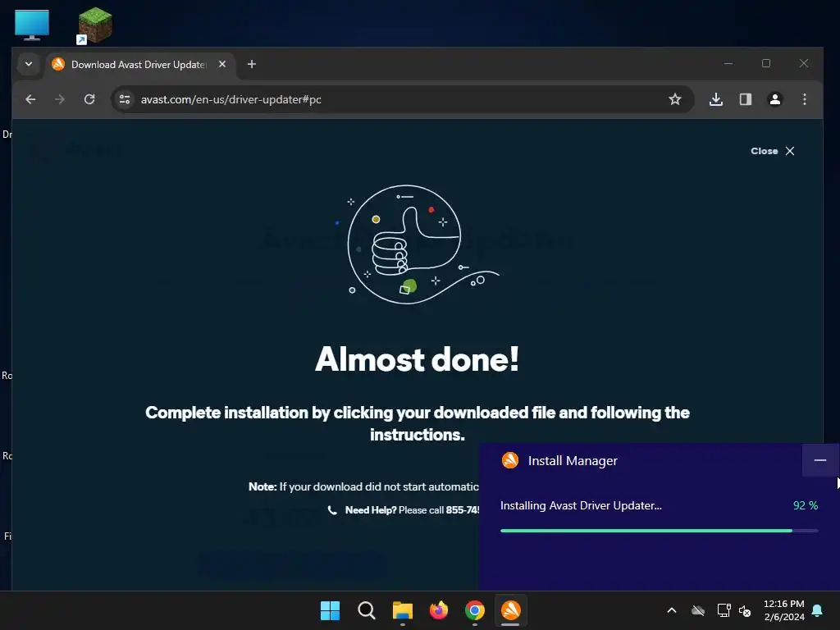Screen dimensions: 840x630
Task: Click the 92 % progress value
Action: click(806, 505)
